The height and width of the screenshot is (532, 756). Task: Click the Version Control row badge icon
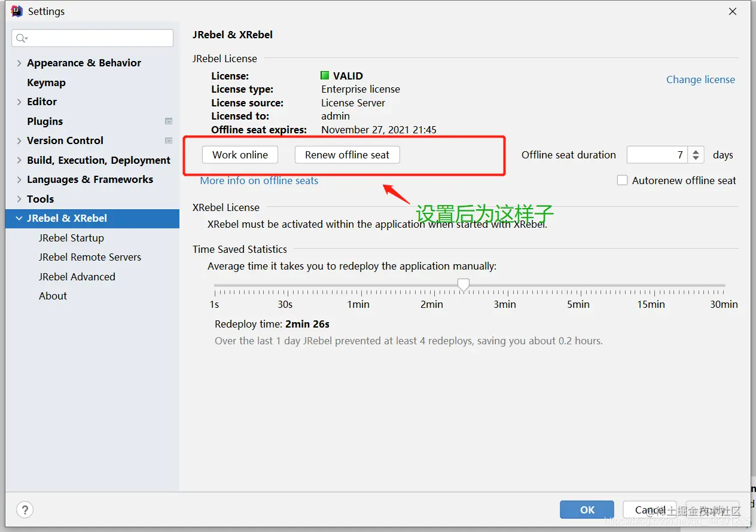click(169, 140)
